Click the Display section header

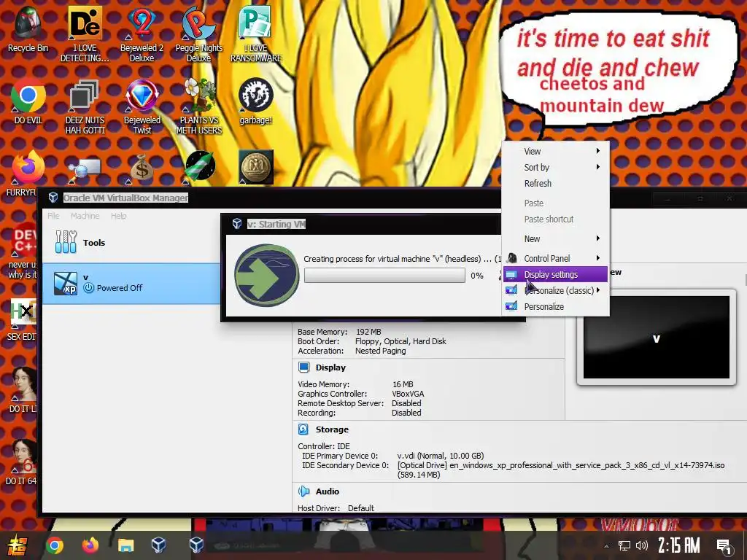point(330,367)
